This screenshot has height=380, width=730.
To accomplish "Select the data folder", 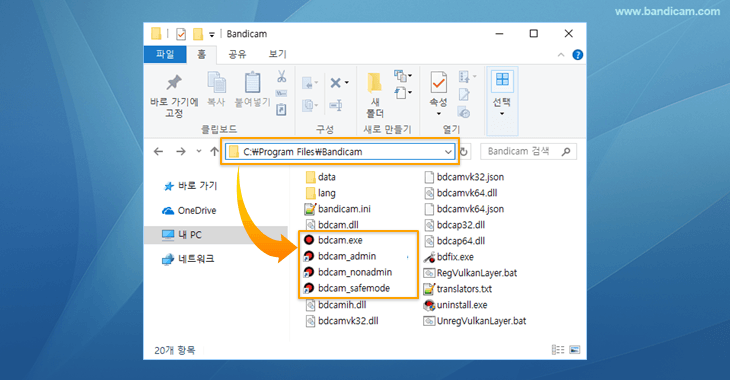I will point(321,177).
